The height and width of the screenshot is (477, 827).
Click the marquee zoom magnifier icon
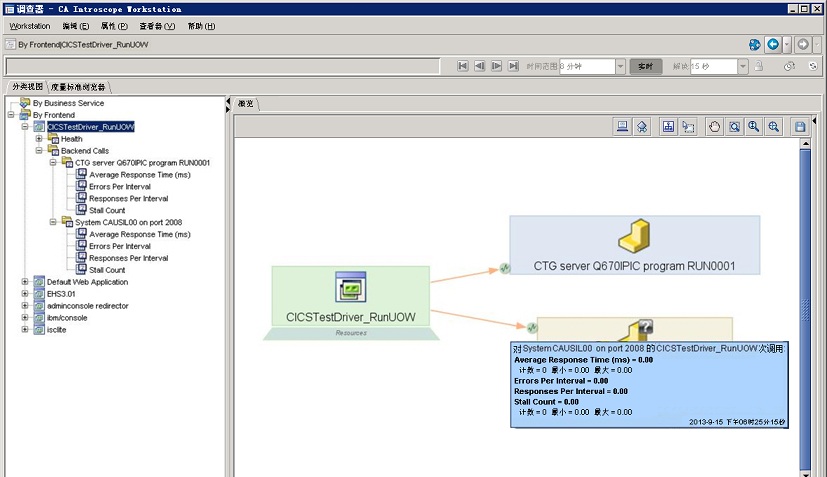click(x=774, y=127)
